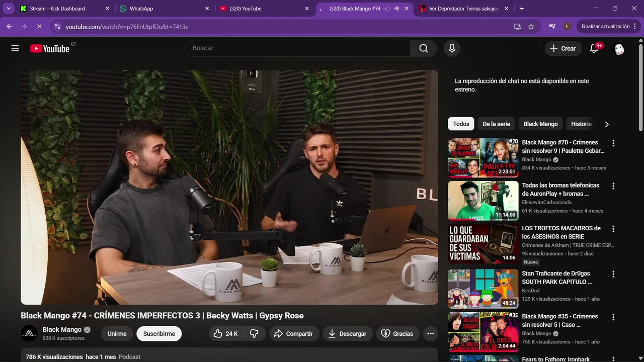Bookmark this page with star icon
The height and width of the screenshot is (362, 644).
click(x=531, y=26)
